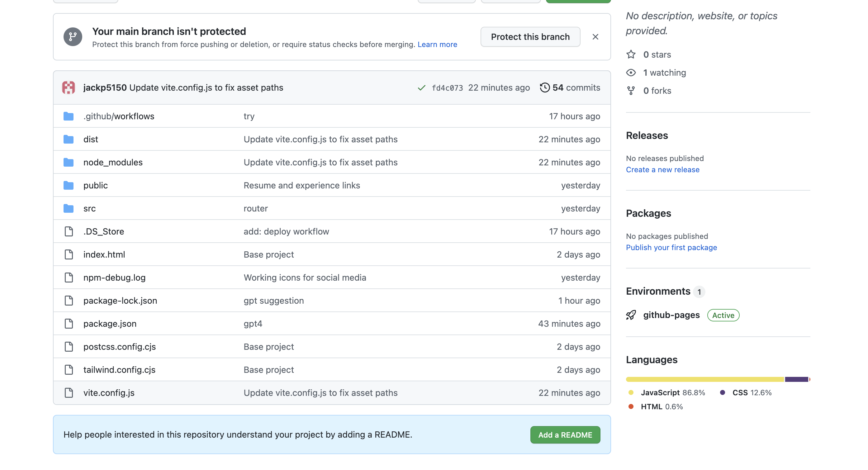Open the 'gpt suggestion' commit message

(x=274, y=301)
